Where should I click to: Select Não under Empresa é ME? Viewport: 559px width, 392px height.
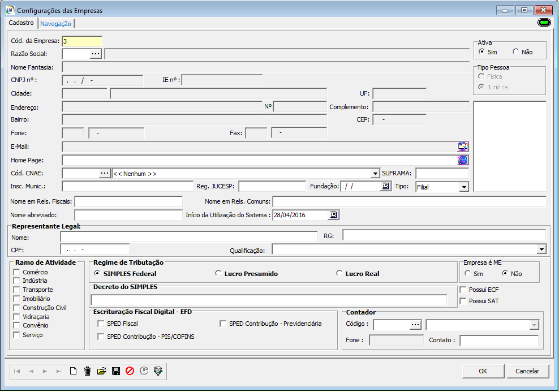(505, 273)
